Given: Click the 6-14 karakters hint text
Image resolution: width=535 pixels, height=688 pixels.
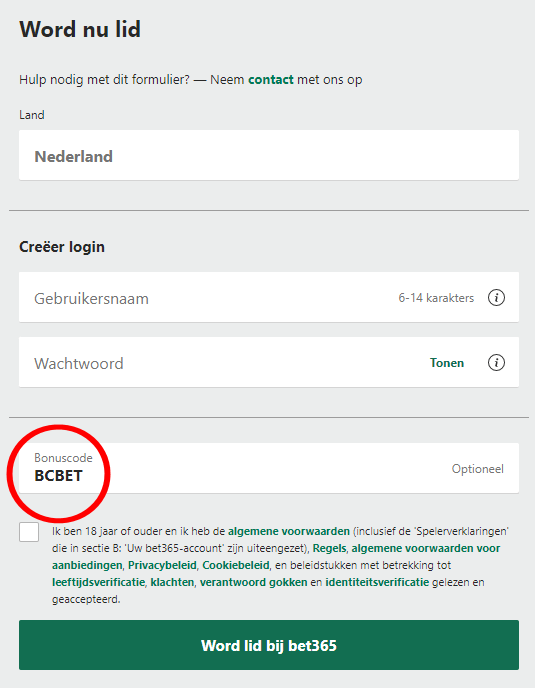Looking at the screenshot, I should 436,298.
